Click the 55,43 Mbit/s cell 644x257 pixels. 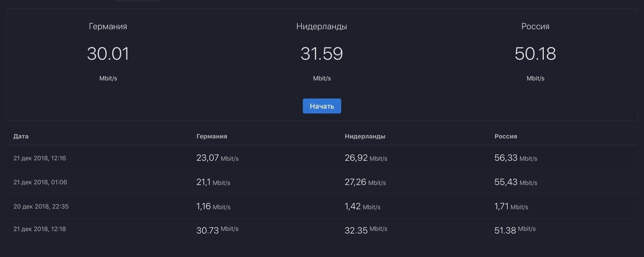516,182
